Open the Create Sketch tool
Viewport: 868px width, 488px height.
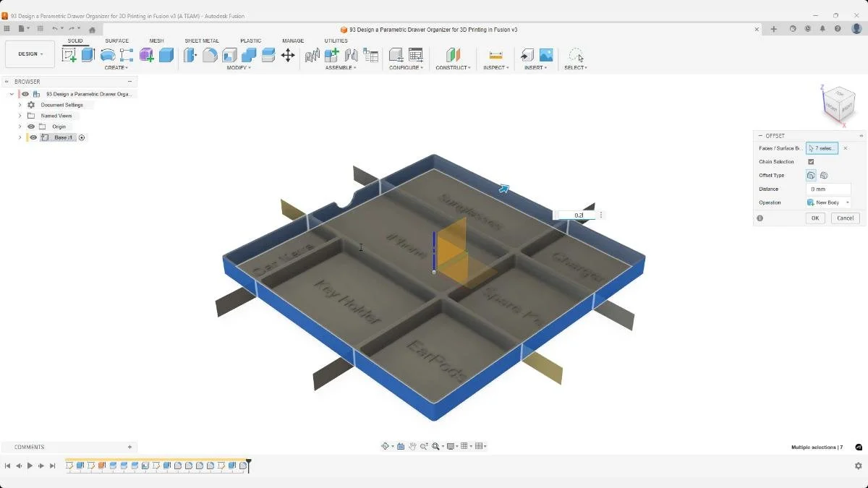click(x=69, y=54)
